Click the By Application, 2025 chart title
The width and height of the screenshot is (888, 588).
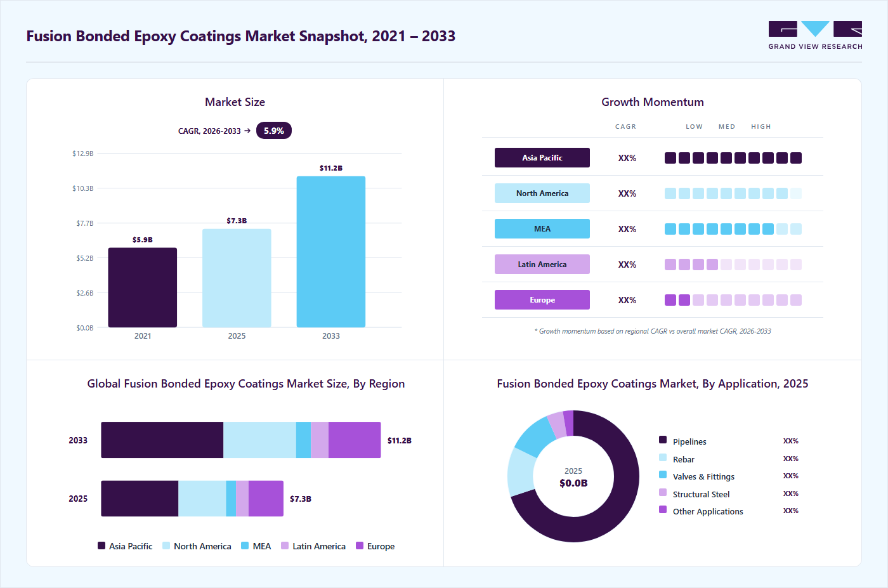click(x=653, y=384)
